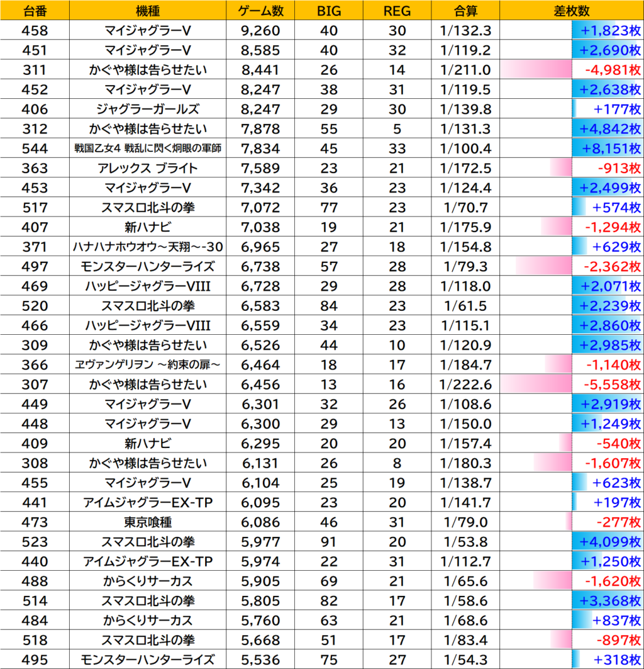The image size is (644, 669).
Task: Click the 台番 column header
Action: coord(35,10)
